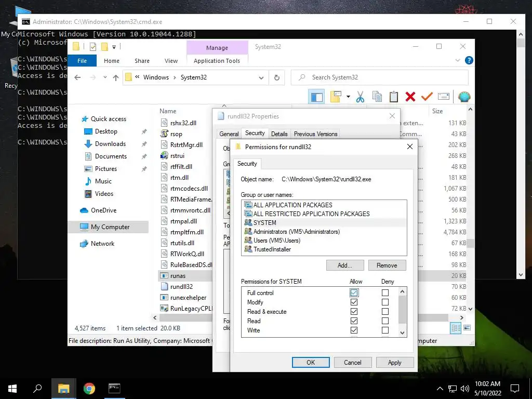The width and height of the screenshot is (532, 399).
Task: Expand the ribbon chevron in Explorer
Action: (457, 60)
